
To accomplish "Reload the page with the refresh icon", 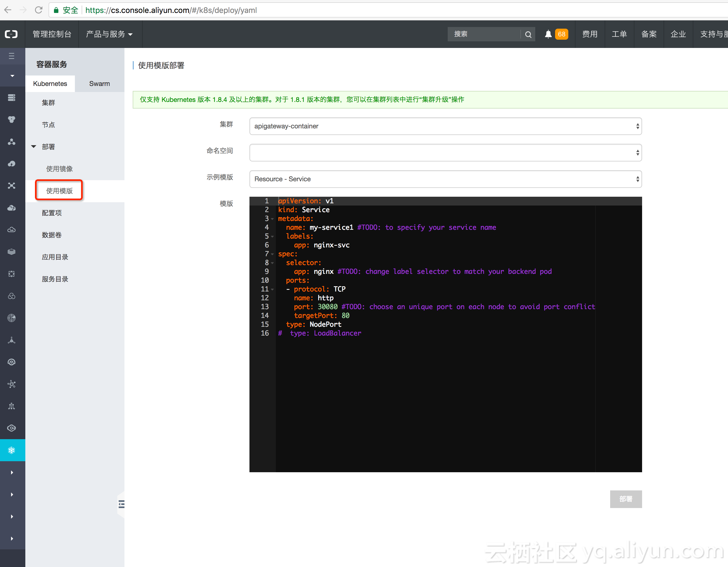I will [39, 10].
